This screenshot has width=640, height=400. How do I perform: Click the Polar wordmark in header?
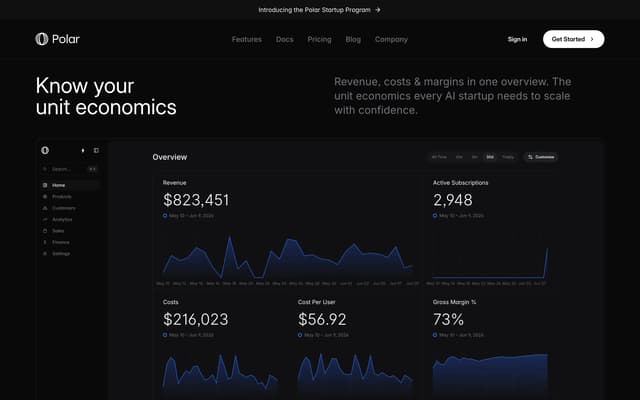point(66,39)
